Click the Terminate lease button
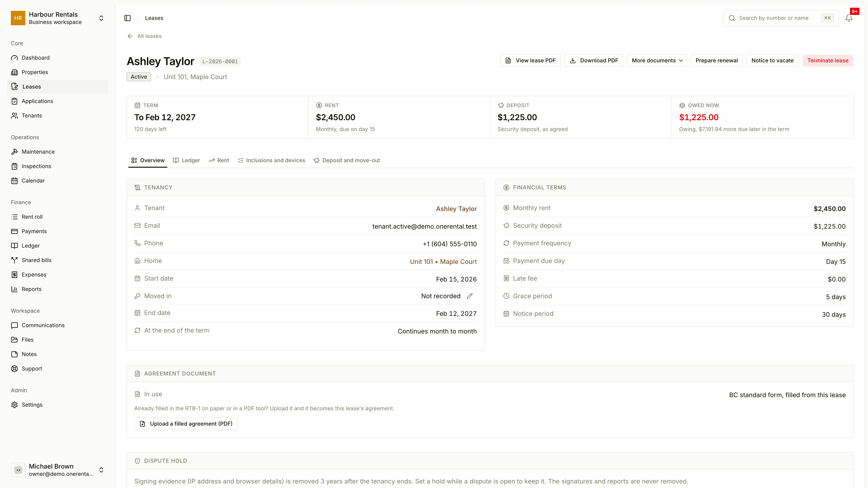The image size is (868, 488). 828,61
